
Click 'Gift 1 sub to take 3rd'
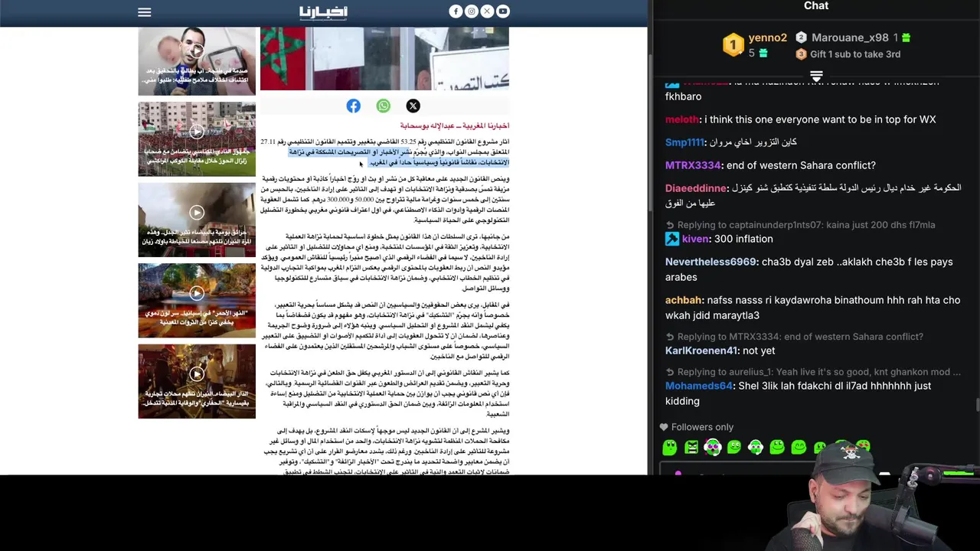pos(855,54)
